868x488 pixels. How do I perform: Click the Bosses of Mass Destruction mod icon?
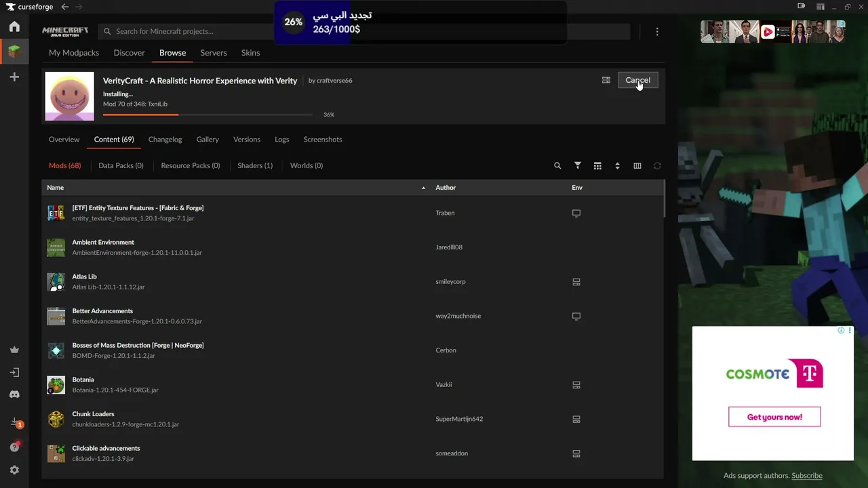[x=56, y=350]
